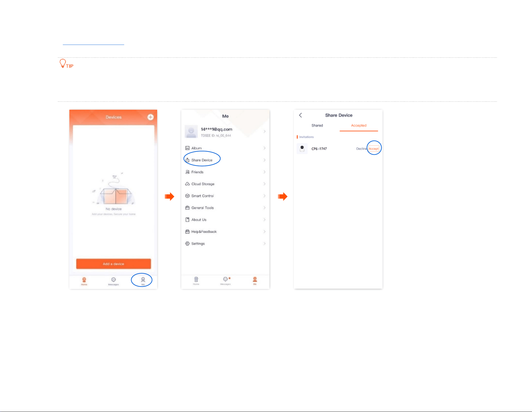532x412 pixels.
Task: Tap the Home icon in first screen
Action: (84, 281)
